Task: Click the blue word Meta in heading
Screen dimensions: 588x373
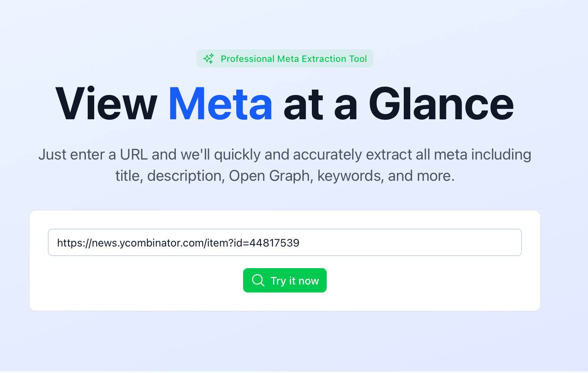Action: click(x=220, y=104)
